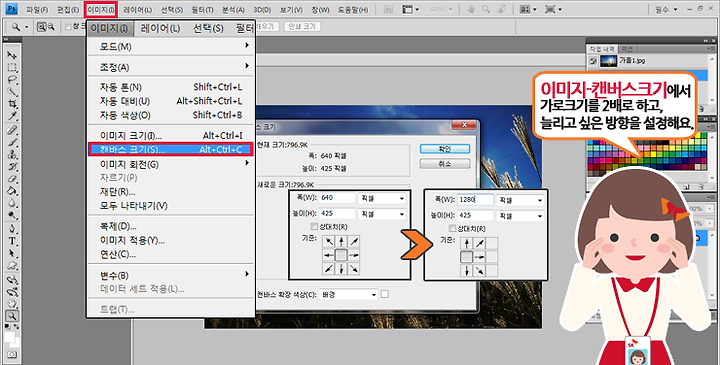Screen dimensions: 720x365
Task: Click the foreground color swatch in toolbox
Action: (x=9, y=337)
